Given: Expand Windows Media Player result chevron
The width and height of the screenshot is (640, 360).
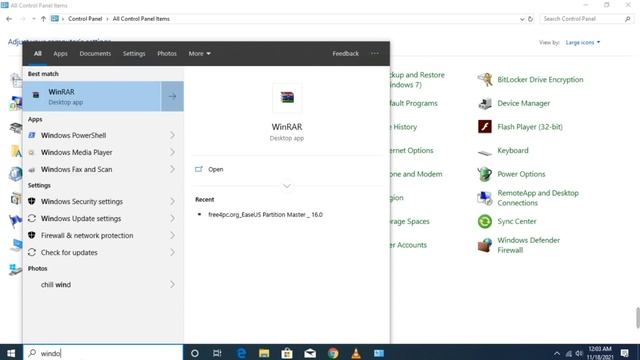Looking at the screenshot, I should [172, 152].
